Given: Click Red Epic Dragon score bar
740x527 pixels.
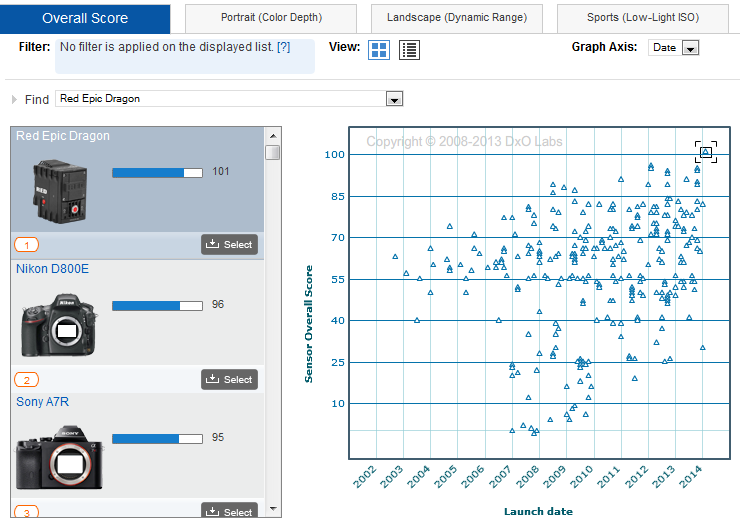Looking at the screenshot, I should pyautogui.click(x=157, y=172).
